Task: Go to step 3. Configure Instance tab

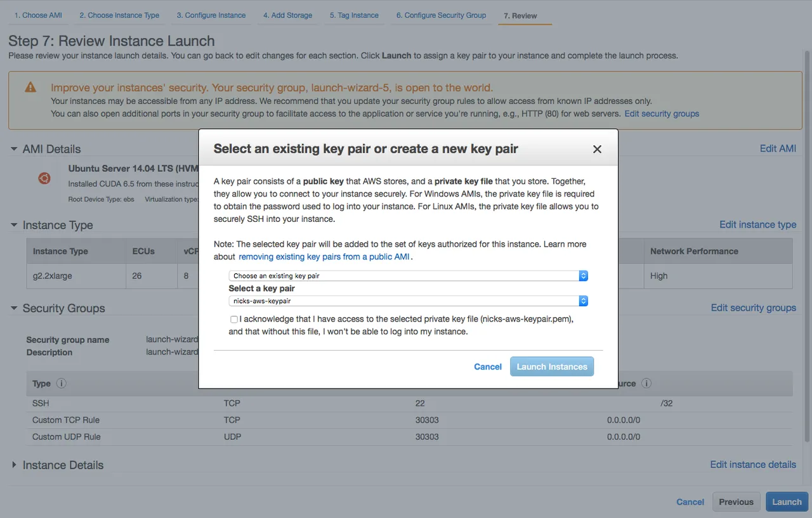Action: click(x=211, y=15)
